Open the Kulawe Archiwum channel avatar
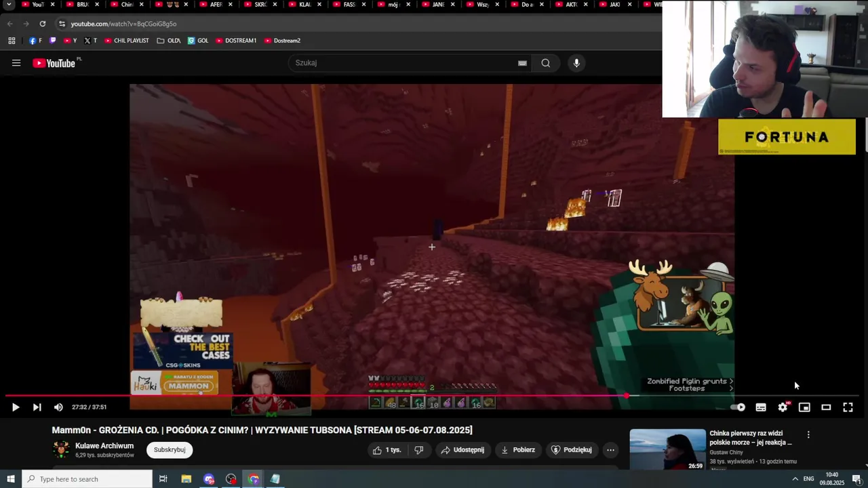868x488 pixels. point(61,449)
